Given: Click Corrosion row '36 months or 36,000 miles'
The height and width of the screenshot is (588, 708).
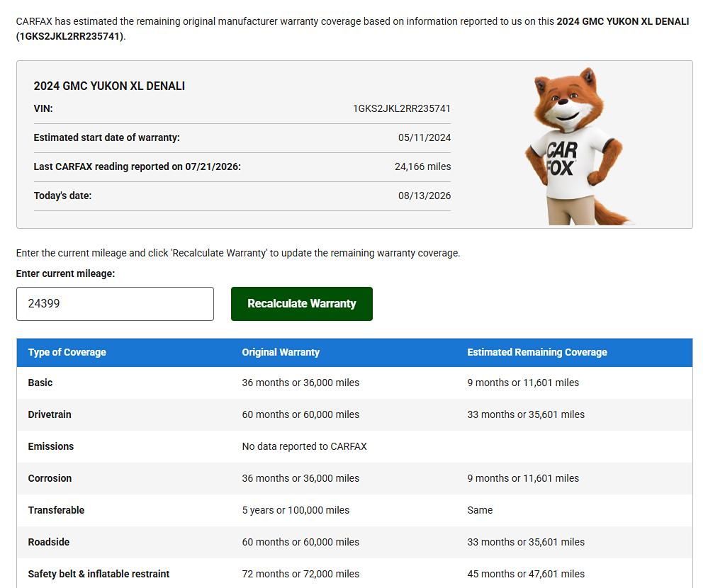Looking at the screenshot, I should point(300,478).
